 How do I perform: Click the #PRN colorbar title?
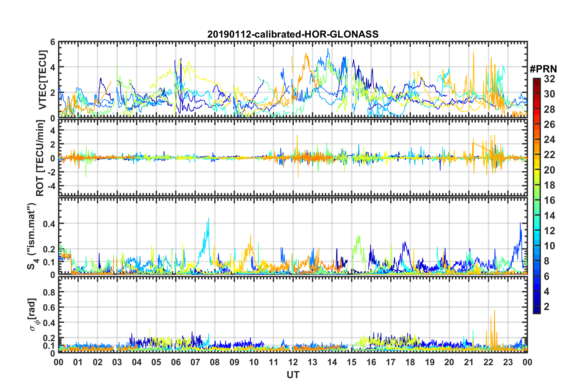pos(543,69)
